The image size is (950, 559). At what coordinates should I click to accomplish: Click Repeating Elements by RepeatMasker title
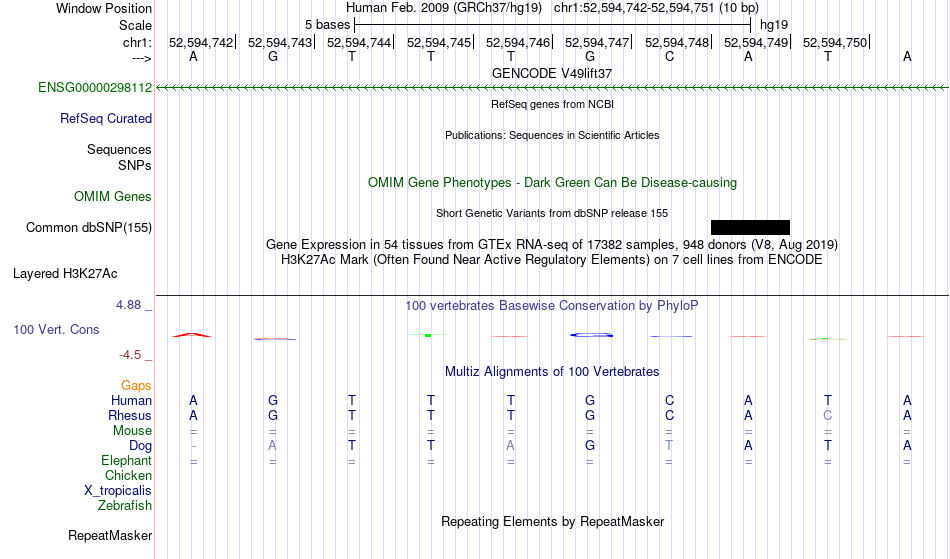tap(553, 522)
